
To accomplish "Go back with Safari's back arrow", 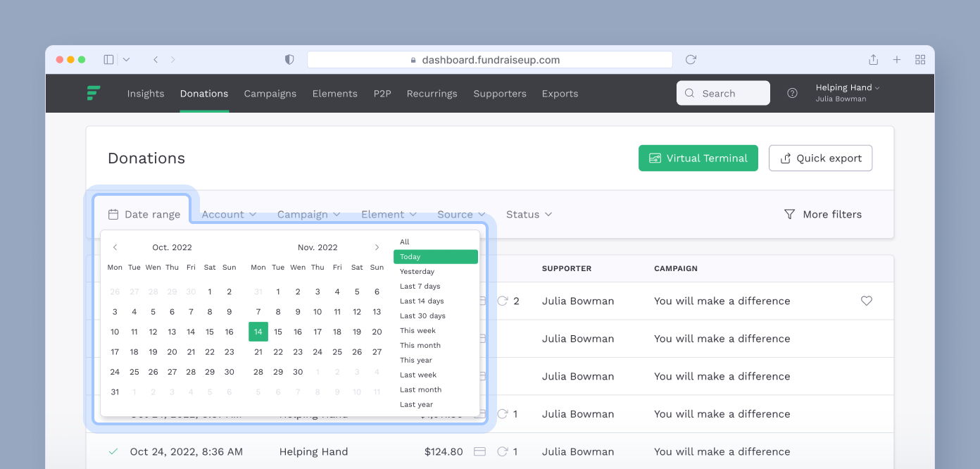I will [156, 60].
